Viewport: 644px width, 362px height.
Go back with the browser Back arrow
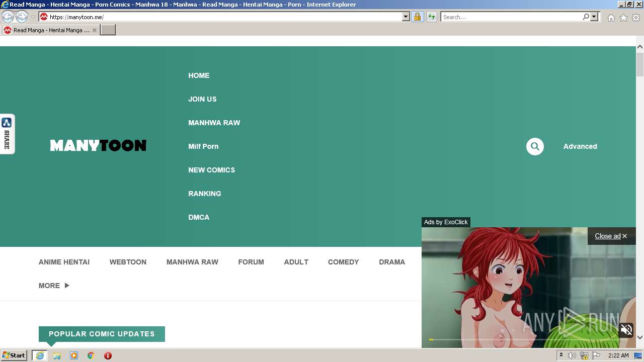pyautogui.click(x=8, y=17)
